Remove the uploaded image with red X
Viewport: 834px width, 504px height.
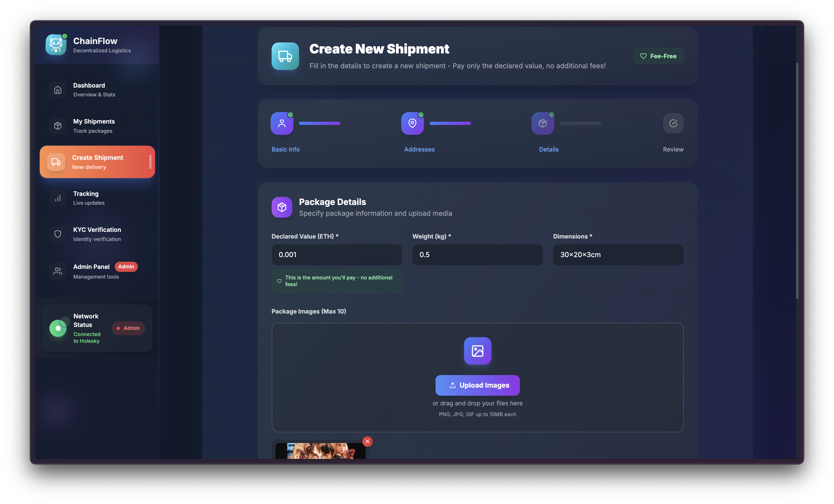coord(367,441)
